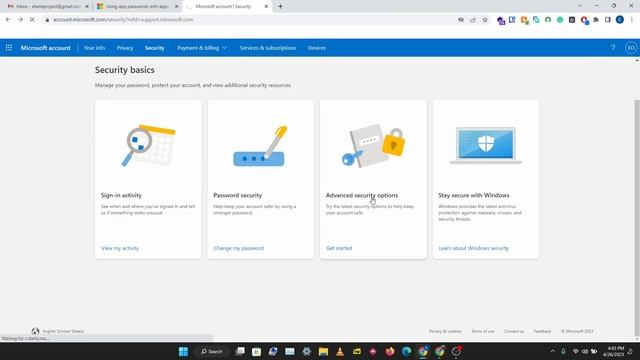Click the language globe icon in the footer
This screenshot has width=640, height=360.
tap(36, 331)
